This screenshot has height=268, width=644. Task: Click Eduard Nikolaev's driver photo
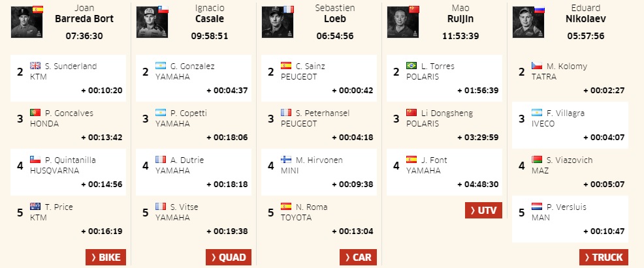(x=528, y=22)
